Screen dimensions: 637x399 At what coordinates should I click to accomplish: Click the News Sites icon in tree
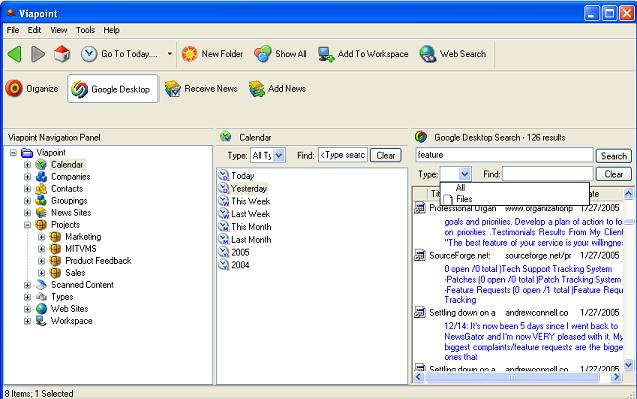[41, 213]
